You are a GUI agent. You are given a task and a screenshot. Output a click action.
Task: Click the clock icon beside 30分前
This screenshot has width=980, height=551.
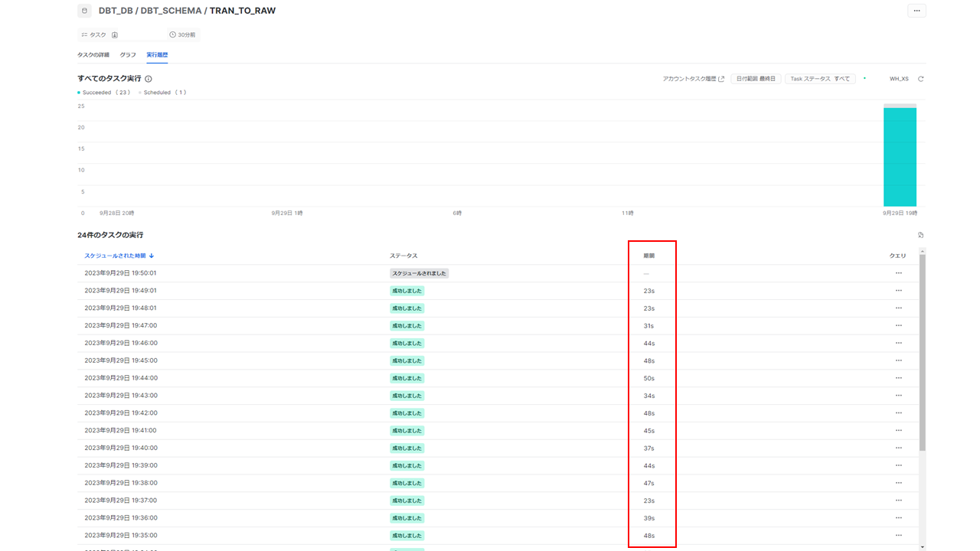pyautogui.click(x=172, y=35)
